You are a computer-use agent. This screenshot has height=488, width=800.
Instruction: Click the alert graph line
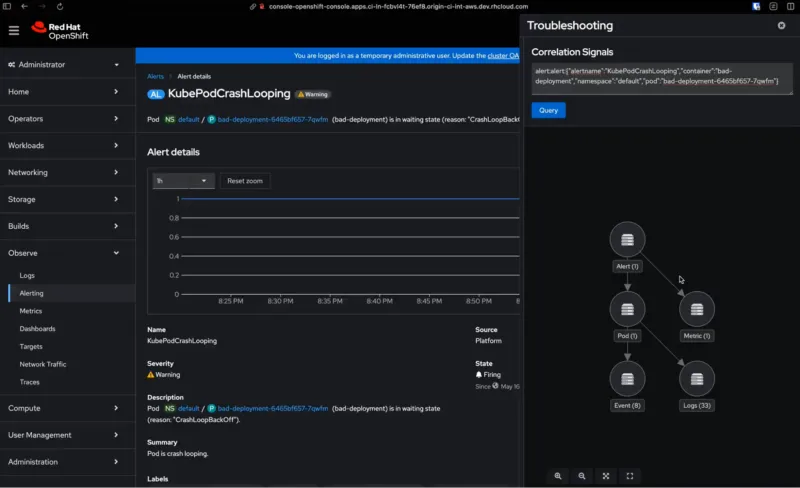(351, 199)
